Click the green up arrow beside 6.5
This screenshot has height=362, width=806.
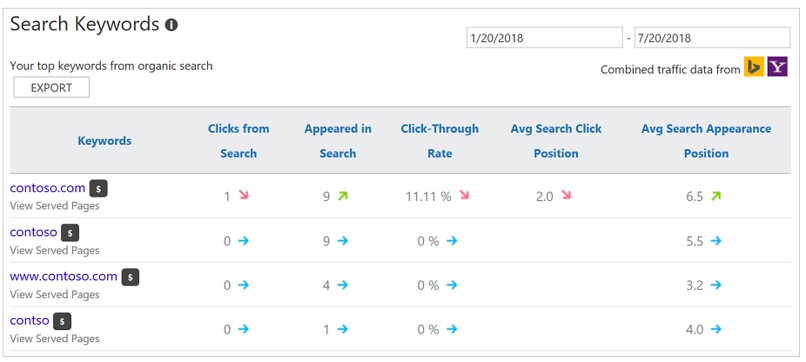pyautogui.click(x=716, y=196)
